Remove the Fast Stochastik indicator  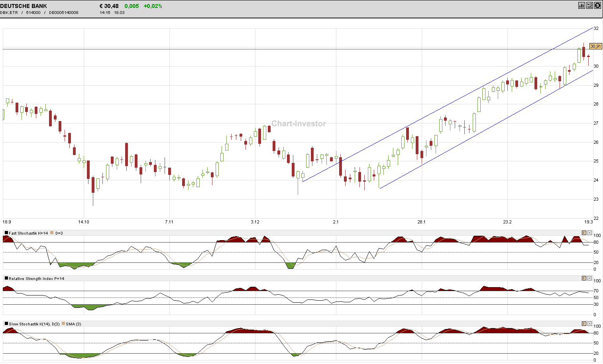[x=590, y=233]
